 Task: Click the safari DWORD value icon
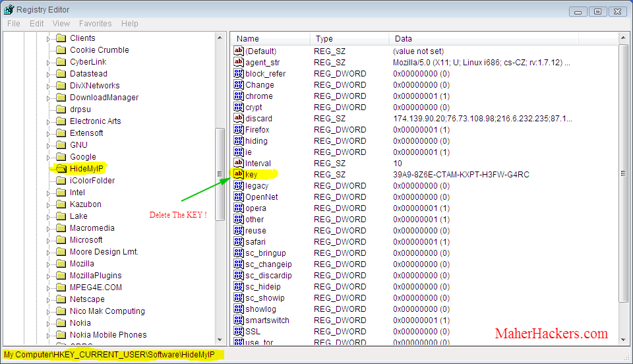(239, 242)
